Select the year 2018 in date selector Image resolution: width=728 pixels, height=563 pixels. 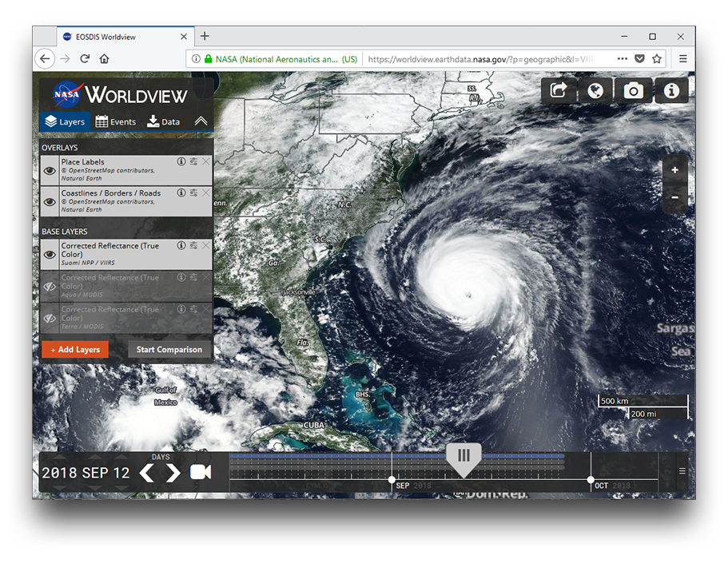[59, 473]
